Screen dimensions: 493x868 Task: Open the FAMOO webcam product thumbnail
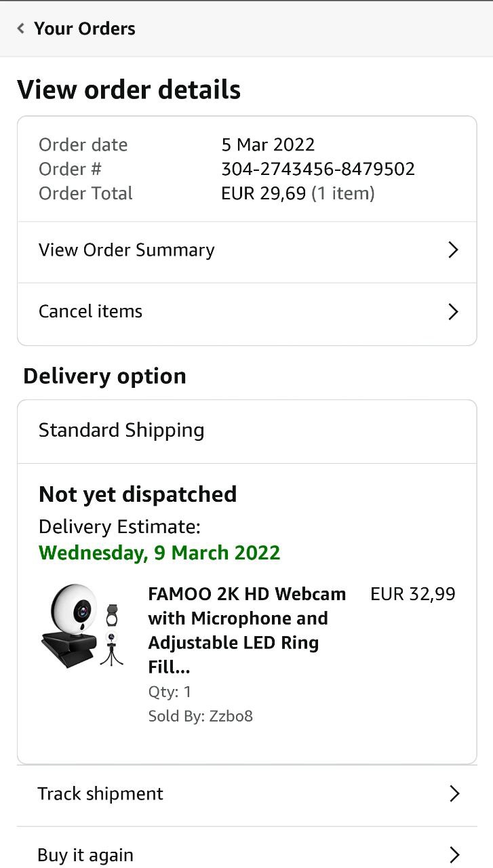[x=81, y=627]
